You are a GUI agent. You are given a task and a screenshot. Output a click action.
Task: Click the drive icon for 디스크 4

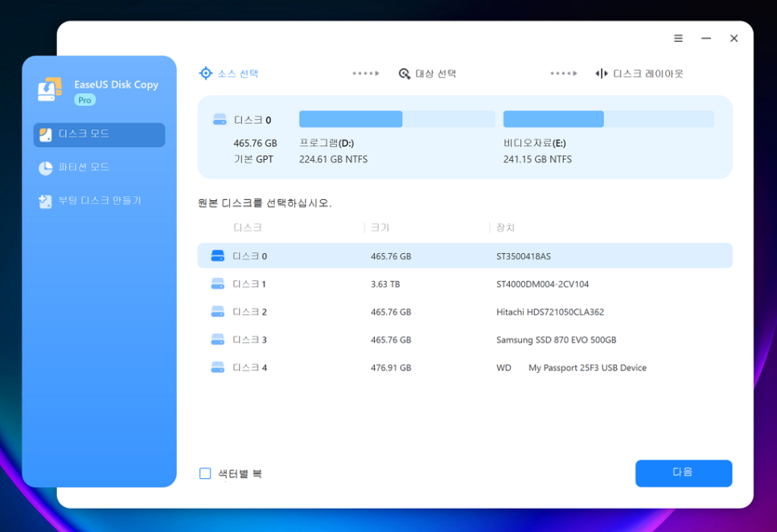(217, 367)
